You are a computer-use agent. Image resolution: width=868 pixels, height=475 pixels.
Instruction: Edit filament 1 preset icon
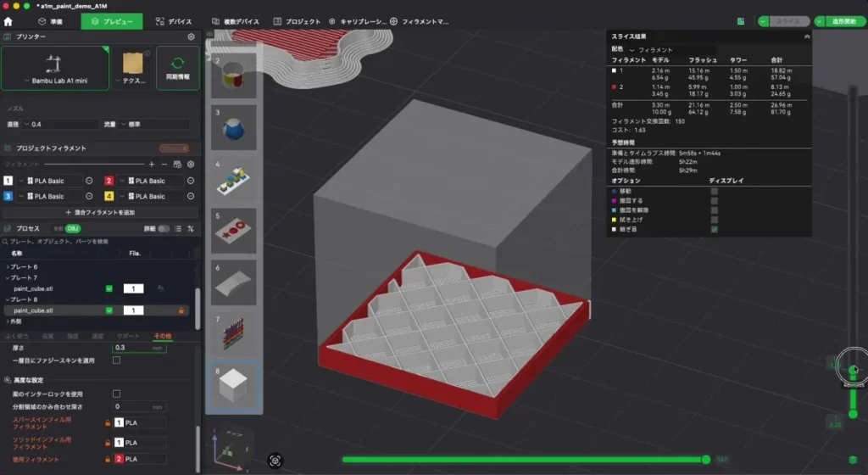pos(89,181)
